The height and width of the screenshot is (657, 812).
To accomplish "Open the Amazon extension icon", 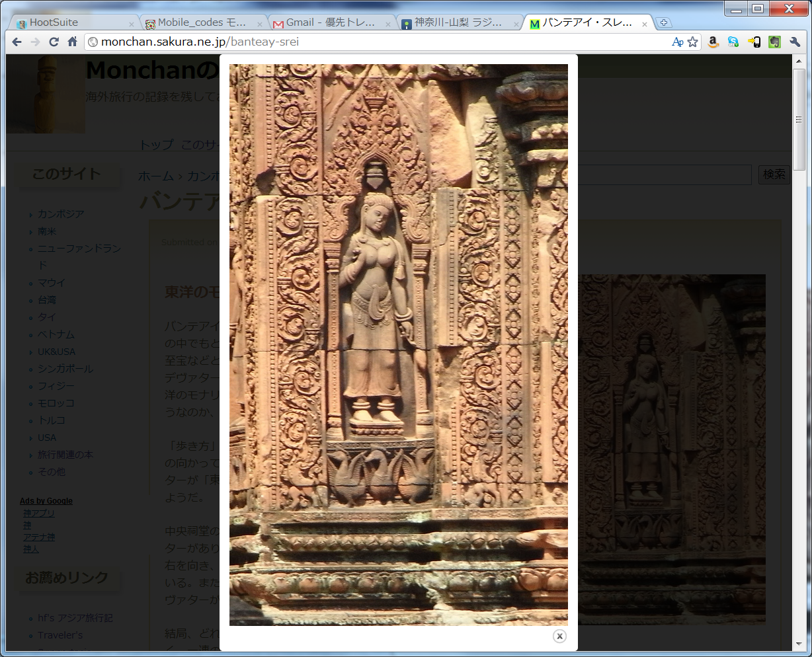I will [713, 42].
